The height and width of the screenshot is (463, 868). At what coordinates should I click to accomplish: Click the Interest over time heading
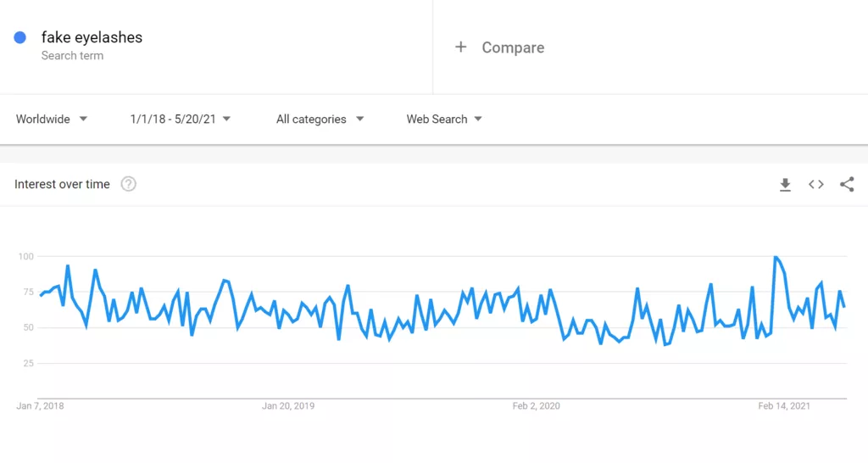tap(62, 184)
